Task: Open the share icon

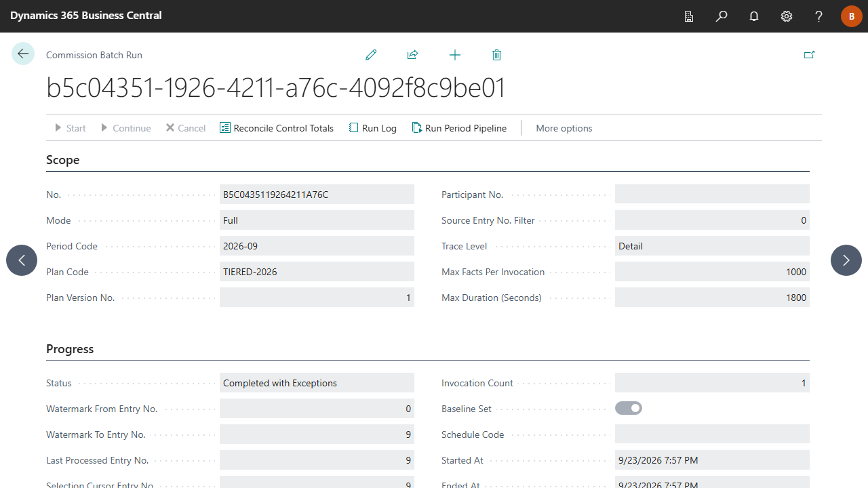Action: [412, 55]
